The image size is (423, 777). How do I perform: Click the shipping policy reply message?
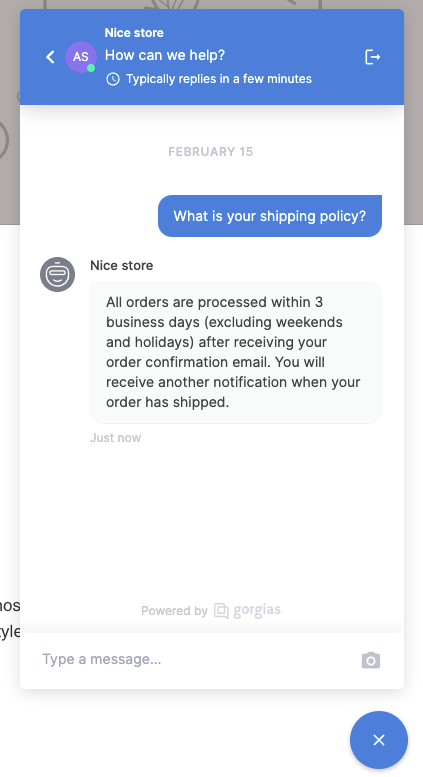pos(236,352)
